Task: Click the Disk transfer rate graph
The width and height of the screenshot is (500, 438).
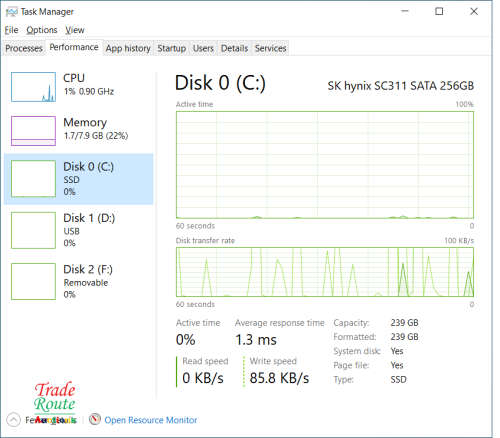Action: [325, 272]
